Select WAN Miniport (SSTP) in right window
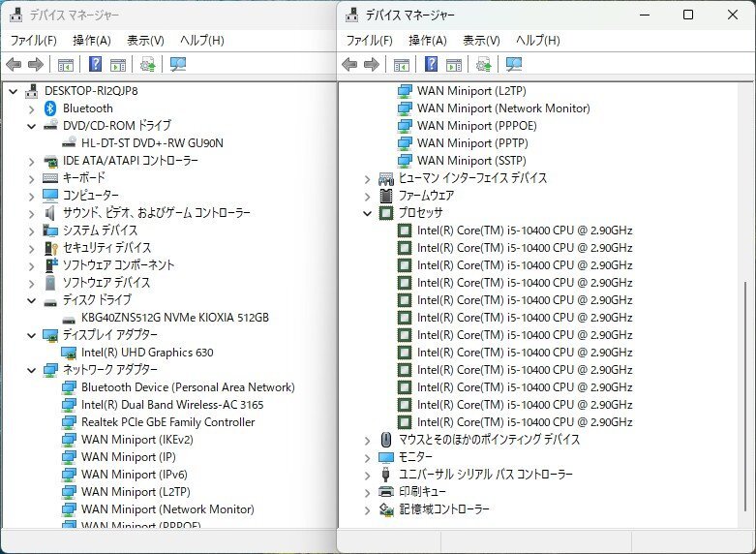Image resolution: width=756 pixels, height=554 pixels. click(471, 160)
